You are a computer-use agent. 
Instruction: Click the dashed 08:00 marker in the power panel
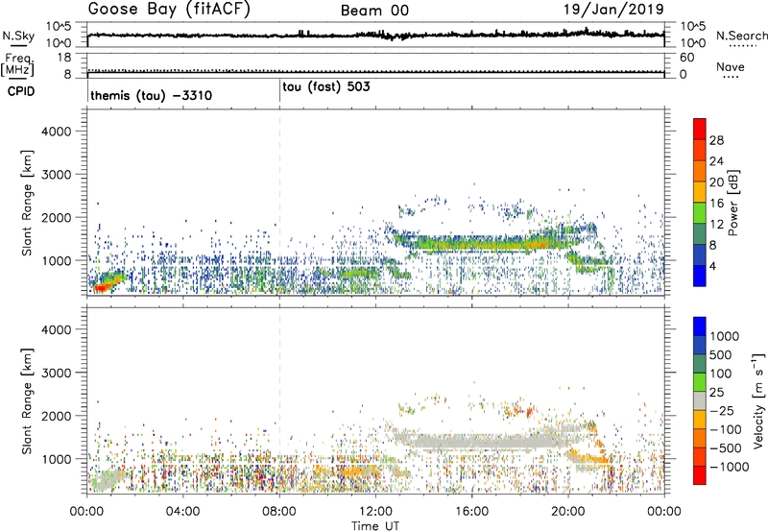point(279,202)
